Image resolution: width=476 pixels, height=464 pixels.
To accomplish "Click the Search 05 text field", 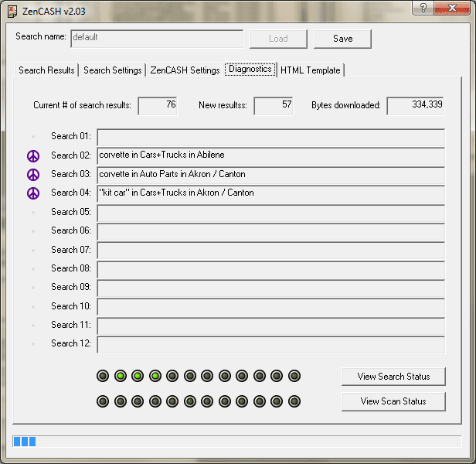I will pyautogui.click(x=270, y=212).
